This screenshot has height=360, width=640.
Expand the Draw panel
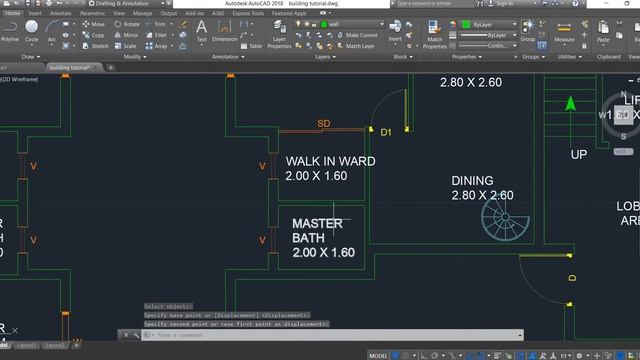coord(31,57)
